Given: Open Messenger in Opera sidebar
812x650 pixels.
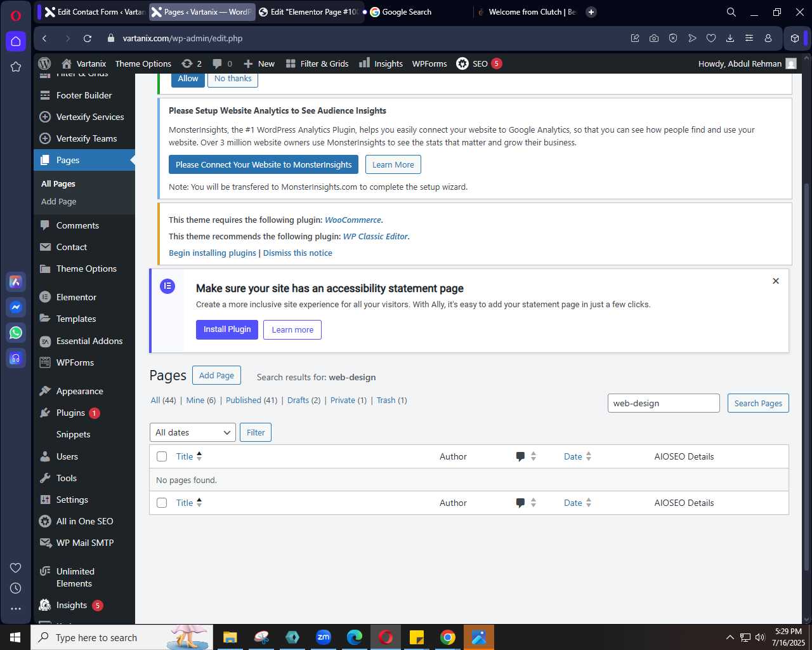Looking at the screenshot, I should pos(16,307).
